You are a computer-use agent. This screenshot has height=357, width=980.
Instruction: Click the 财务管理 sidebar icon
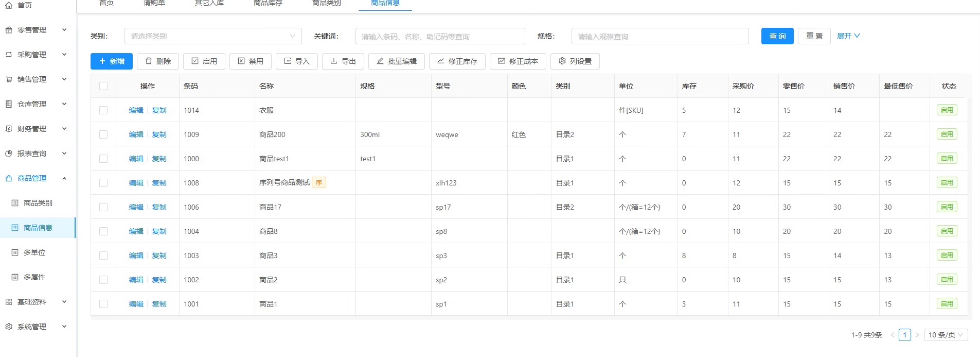tap(9, 129)
